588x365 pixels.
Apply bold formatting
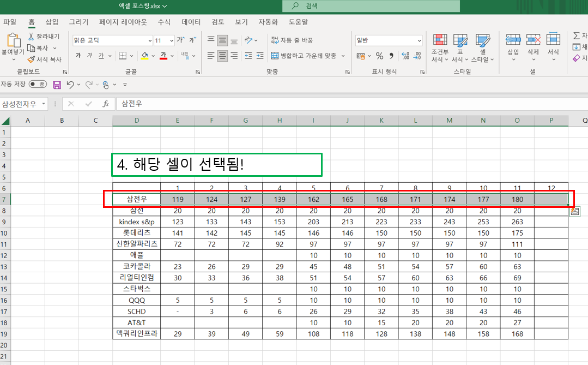pyautogui.click(x=78, y=56)
